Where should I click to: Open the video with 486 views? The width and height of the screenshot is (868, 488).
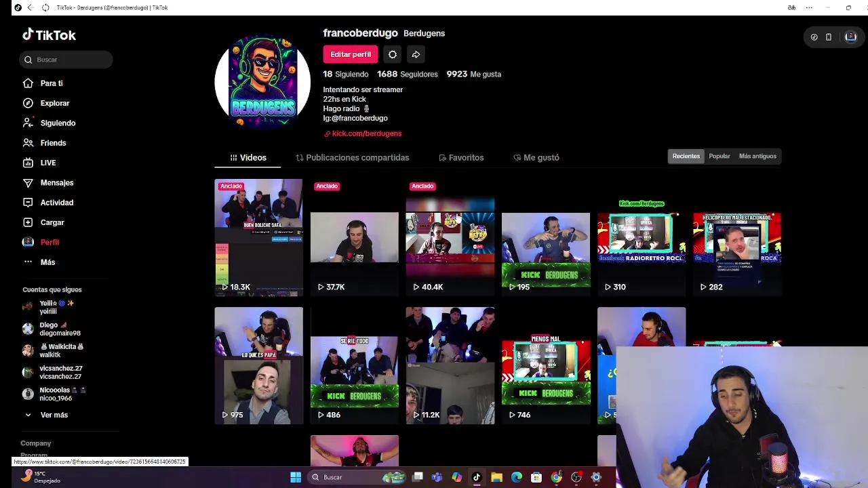coord(355,366)
